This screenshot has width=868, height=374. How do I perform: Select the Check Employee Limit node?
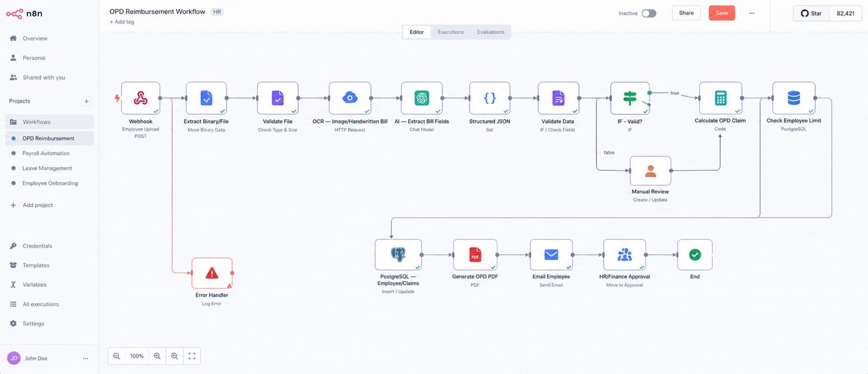coord(794,98)
